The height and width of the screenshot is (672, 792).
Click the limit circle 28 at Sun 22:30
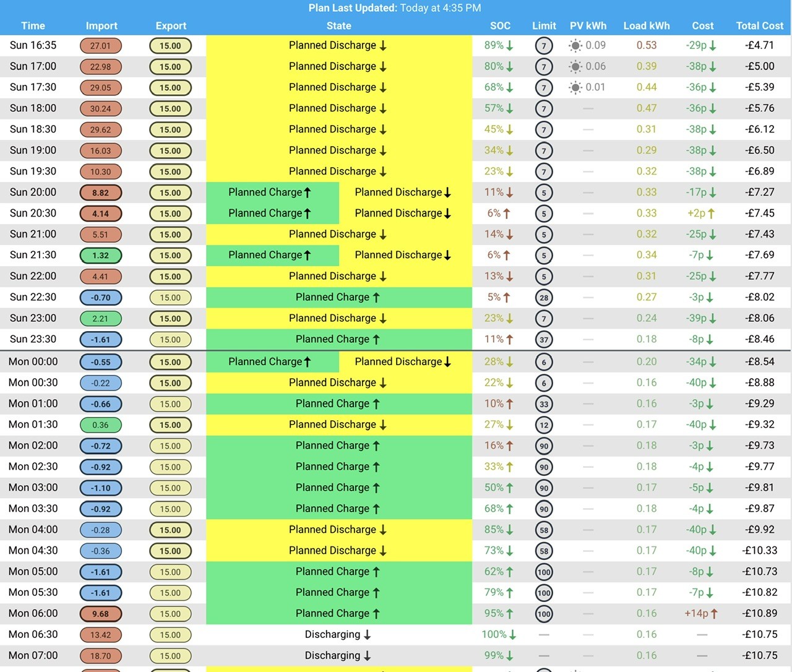click(x=544, y=298)
